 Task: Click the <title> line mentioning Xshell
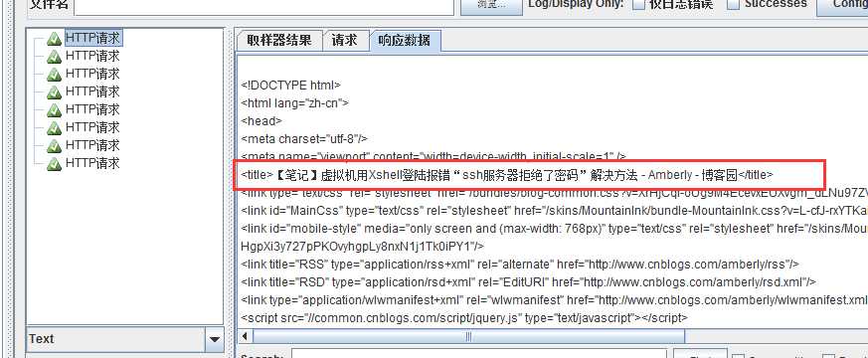(507, 175)
